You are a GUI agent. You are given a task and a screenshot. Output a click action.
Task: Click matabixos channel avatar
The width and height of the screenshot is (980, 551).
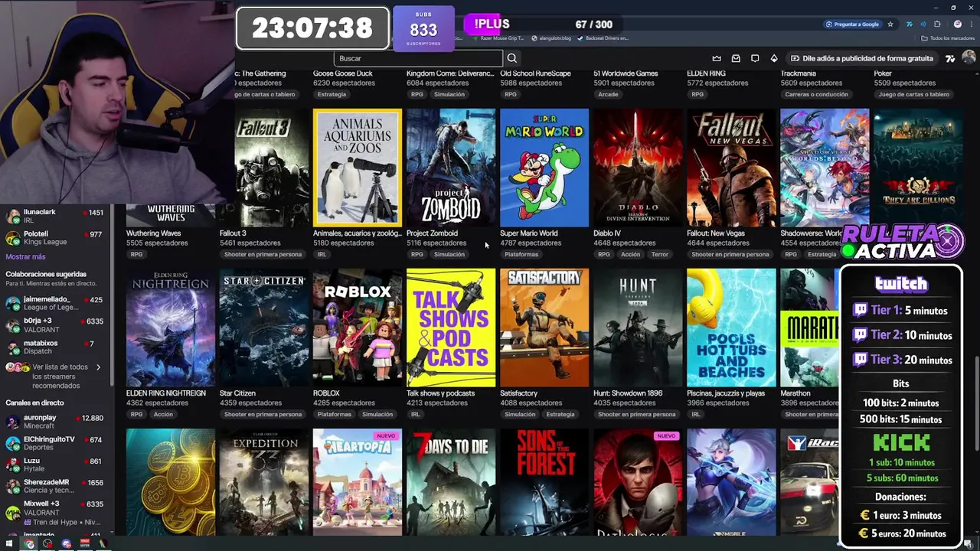(x=12, y=347)
